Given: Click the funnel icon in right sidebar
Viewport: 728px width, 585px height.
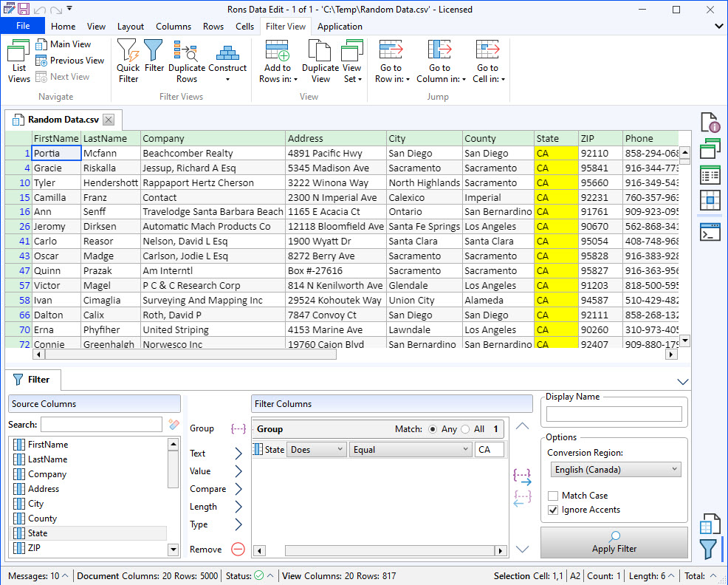Looking at the screenshot, I should point(707,549).
